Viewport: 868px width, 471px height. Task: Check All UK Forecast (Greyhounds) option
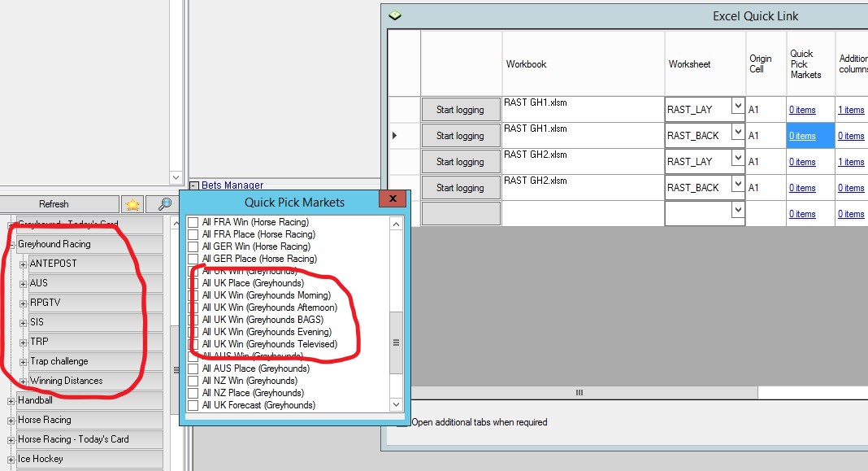pos(193,405)
